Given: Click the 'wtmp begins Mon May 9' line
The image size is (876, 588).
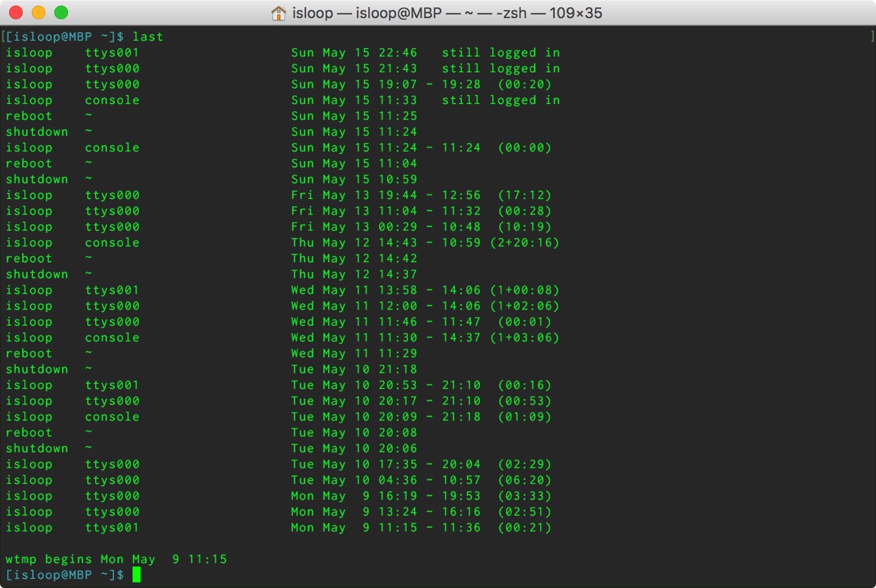Looking at the screenshot, I should [x=116, y=559].
